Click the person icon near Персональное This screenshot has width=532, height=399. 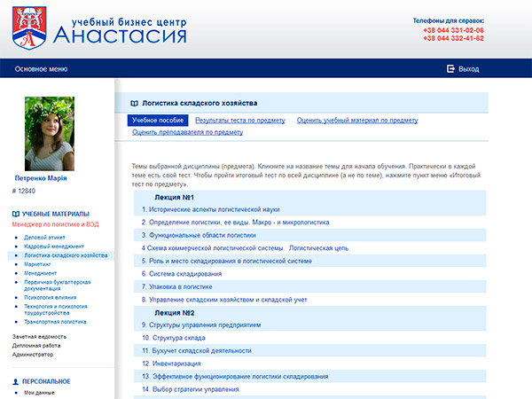pos(16,380)
